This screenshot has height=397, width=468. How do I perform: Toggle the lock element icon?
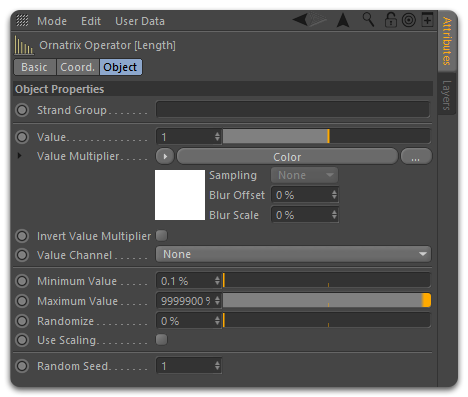390,20
